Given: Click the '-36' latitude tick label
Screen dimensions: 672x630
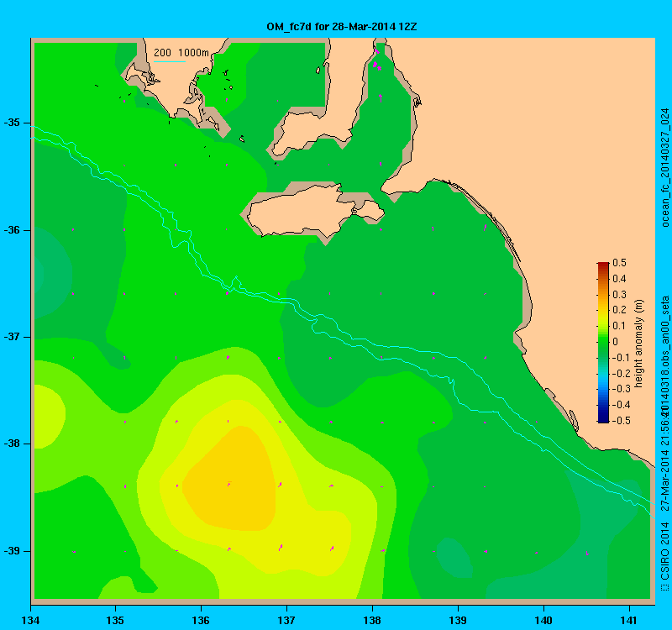Looking at the screenshot, I should 12,230.
